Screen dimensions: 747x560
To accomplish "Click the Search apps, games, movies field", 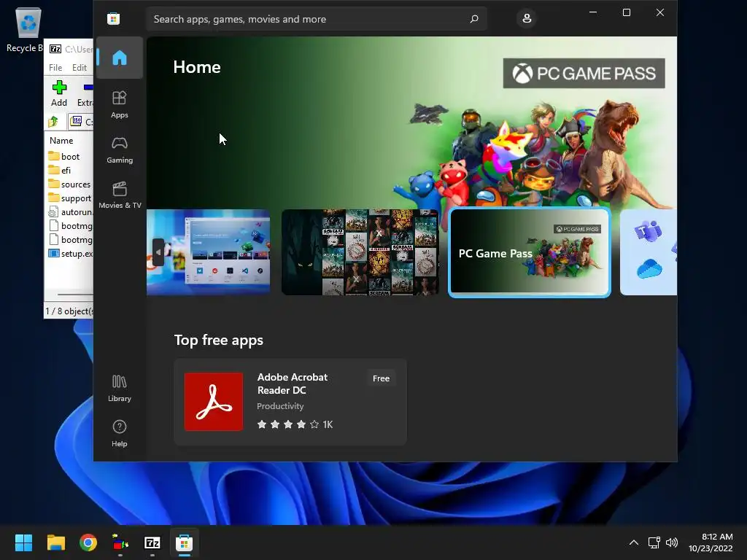I will (x=317, y=19).
